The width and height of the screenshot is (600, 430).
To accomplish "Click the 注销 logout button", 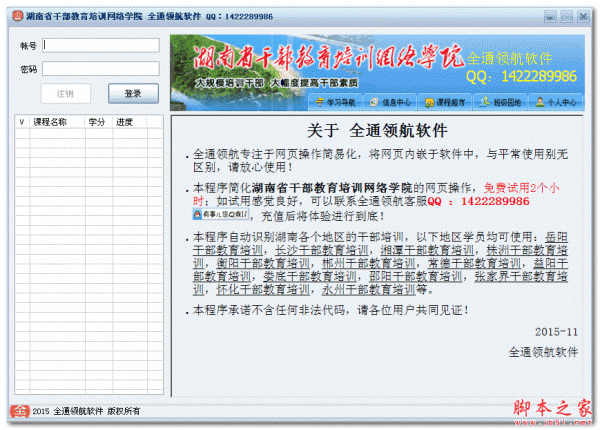I will point(66,93).
